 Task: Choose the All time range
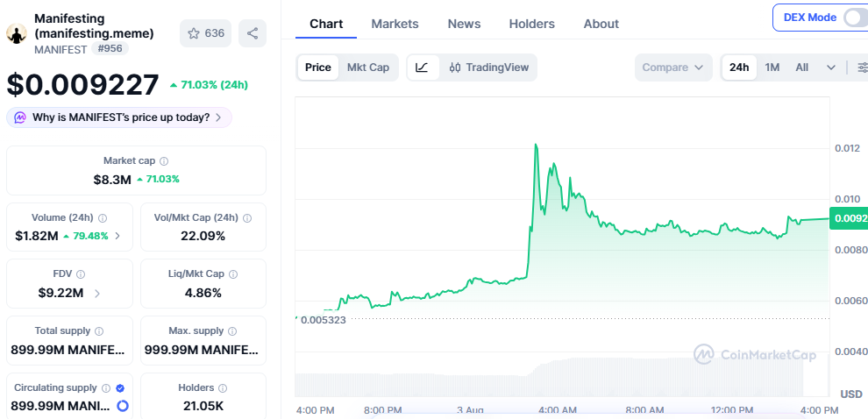(801, 67)
